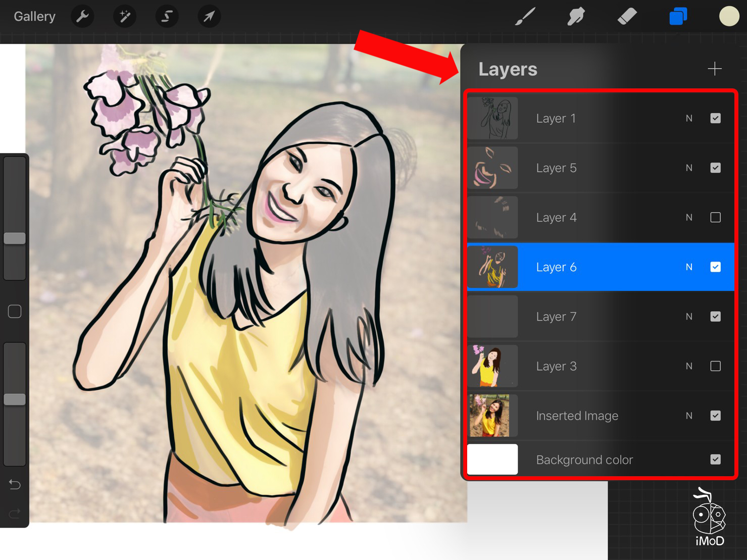Open the active color swatch
The image size is (747, 560).
tap(729, 17)
